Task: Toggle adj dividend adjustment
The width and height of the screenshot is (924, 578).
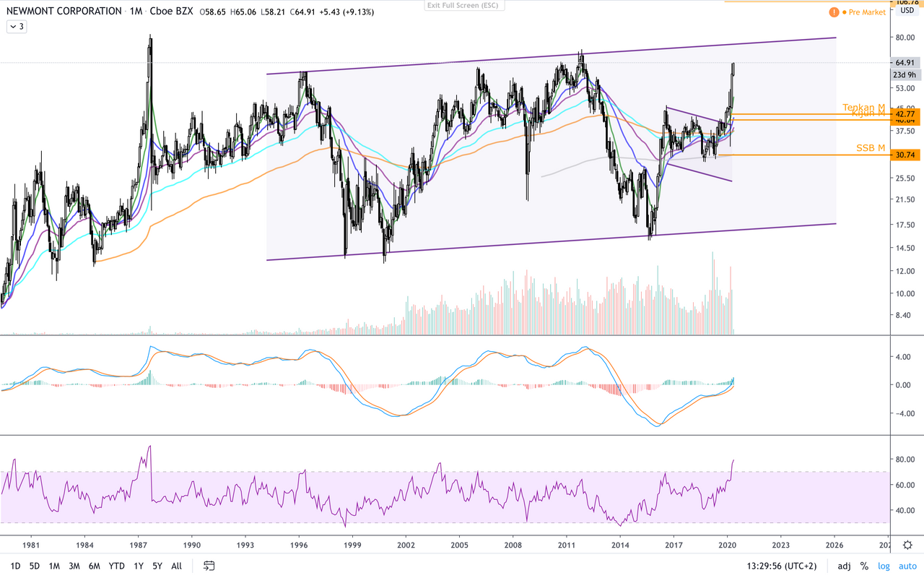Action: click(x=844, y=566)
